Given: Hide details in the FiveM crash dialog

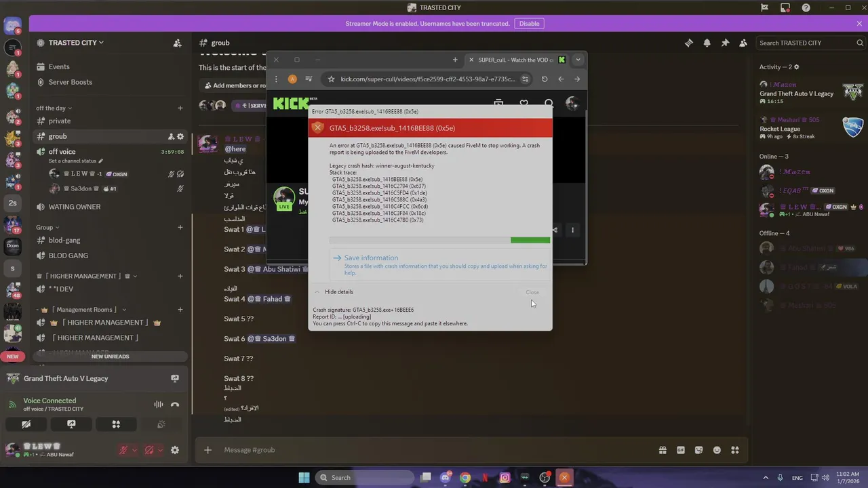Looking at the screenshot, I should (334, 292).
